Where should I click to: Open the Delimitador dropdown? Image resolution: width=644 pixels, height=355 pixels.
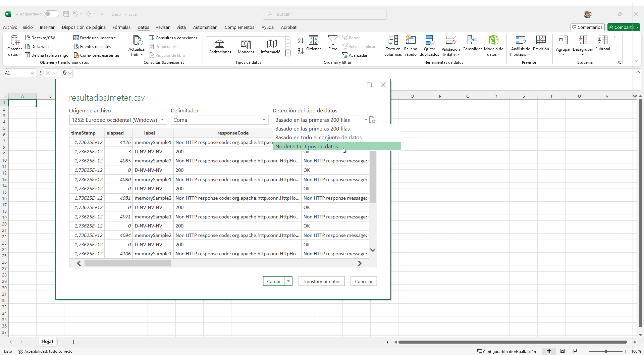264,120
